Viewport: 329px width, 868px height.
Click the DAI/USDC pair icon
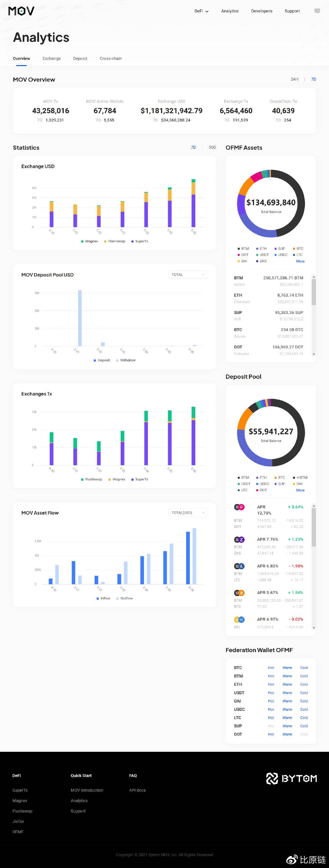click(x=239, y=619)
